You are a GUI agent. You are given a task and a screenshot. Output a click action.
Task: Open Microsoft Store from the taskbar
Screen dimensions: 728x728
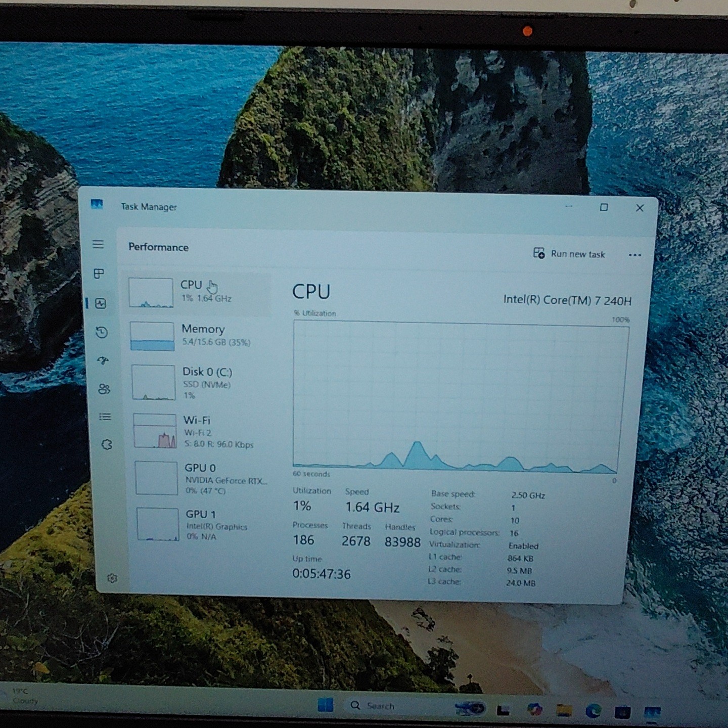[x=622, y=712]
